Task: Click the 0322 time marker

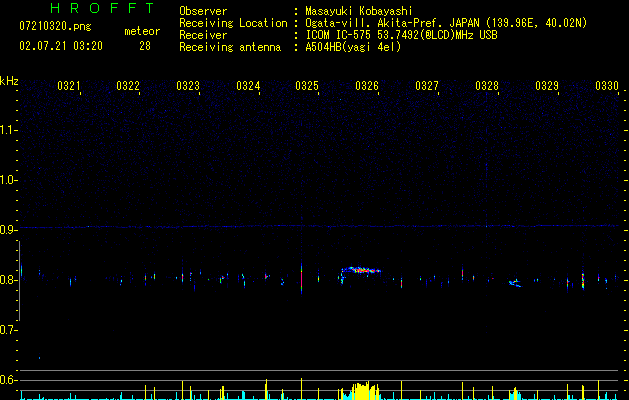Action: 128,86
